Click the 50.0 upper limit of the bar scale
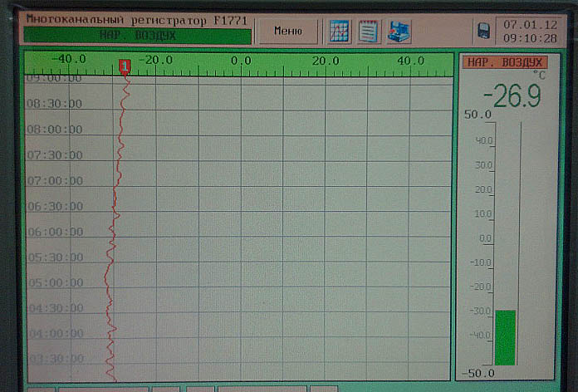Image resolution: width=578 pixels, height=392 pixels. click(478, 114)
